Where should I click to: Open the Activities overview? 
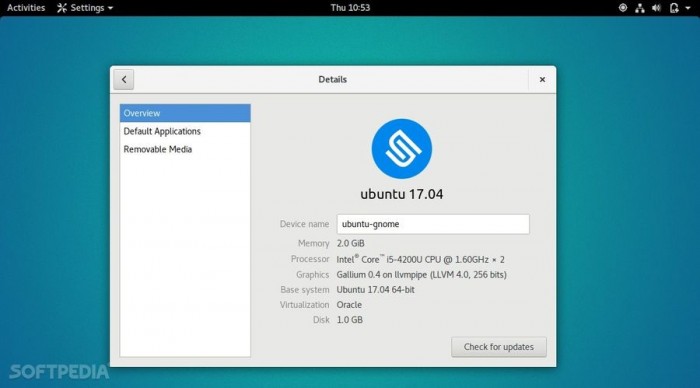[x=26, y=8]
